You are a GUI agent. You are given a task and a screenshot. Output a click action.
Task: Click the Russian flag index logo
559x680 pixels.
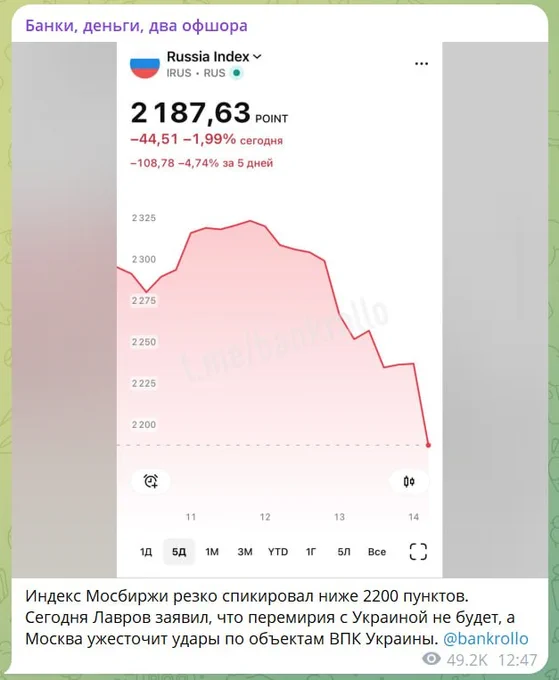(x=145, y=65)
